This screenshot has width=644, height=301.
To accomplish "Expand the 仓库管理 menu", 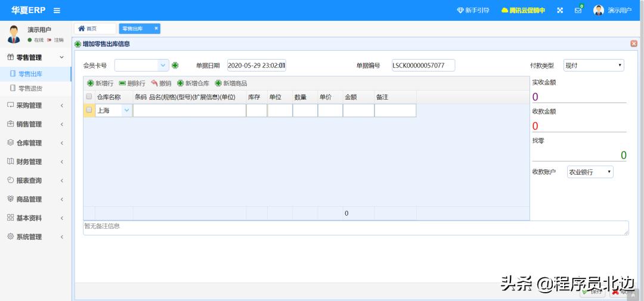I will pos(36,143).
